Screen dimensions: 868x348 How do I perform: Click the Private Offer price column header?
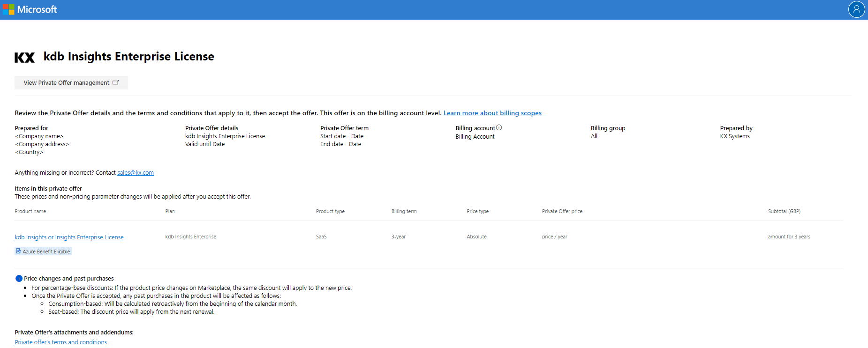pos(562,212)
